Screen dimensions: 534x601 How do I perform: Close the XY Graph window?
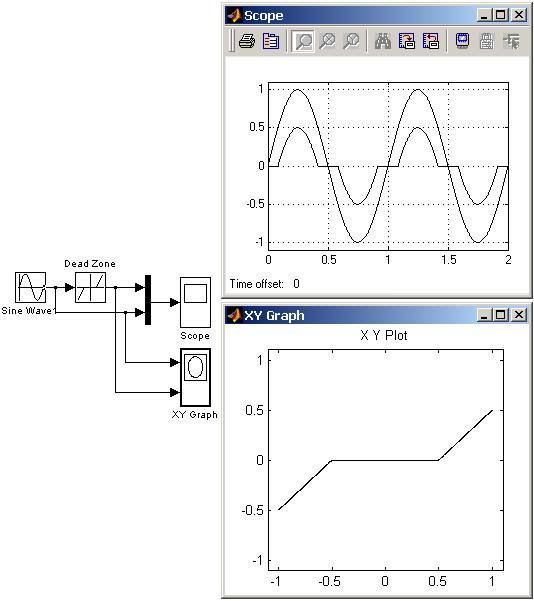[519, 315]
